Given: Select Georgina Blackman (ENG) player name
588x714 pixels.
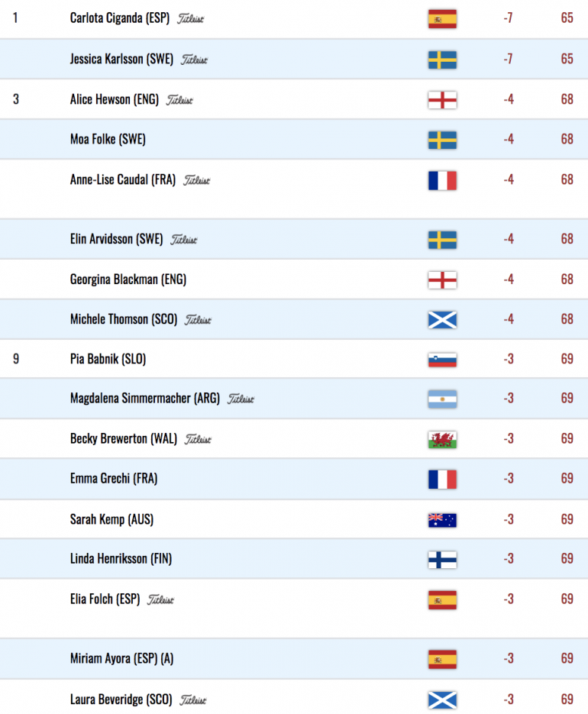Looking at the screenshot, I should coord(128,279).
